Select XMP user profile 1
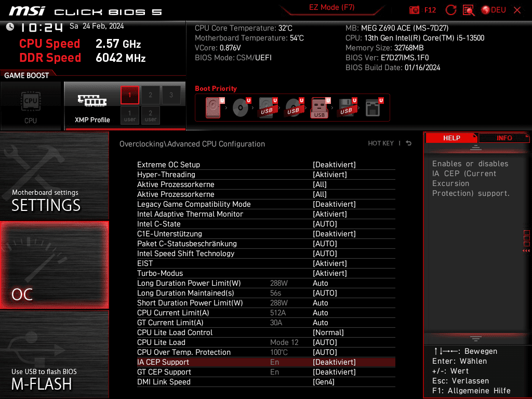The height and width of the screenshot is (399, 532). pos(129,115)
